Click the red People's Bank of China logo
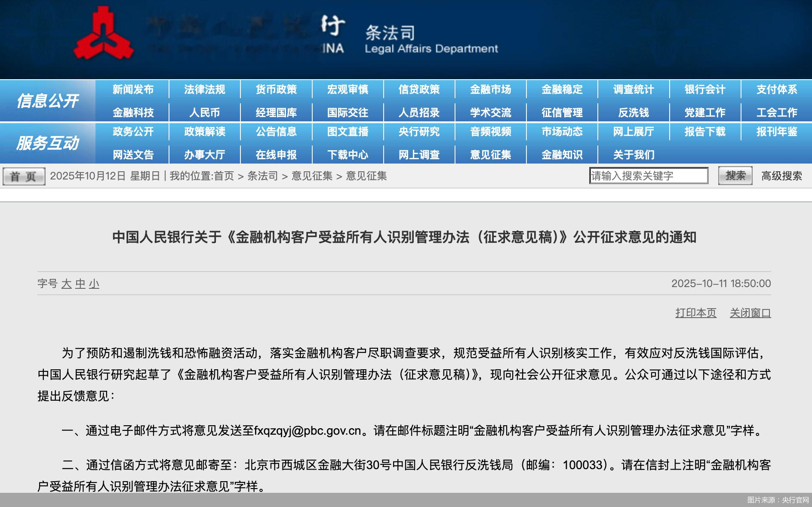This screenshot has width=812, height=507. point(103,34)
